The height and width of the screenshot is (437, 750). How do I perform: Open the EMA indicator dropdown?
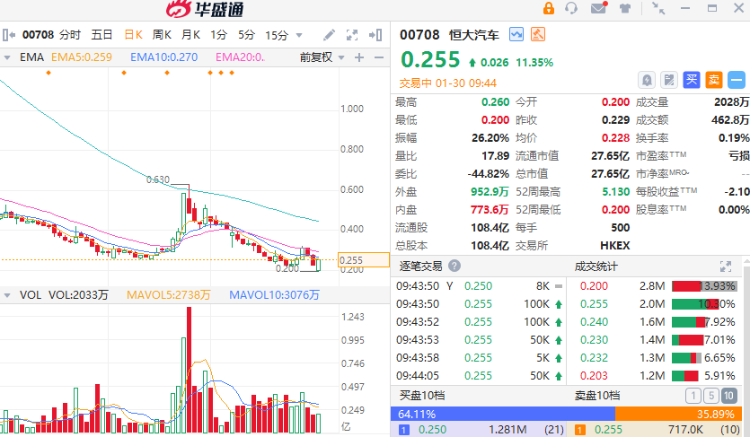(7, 57)
